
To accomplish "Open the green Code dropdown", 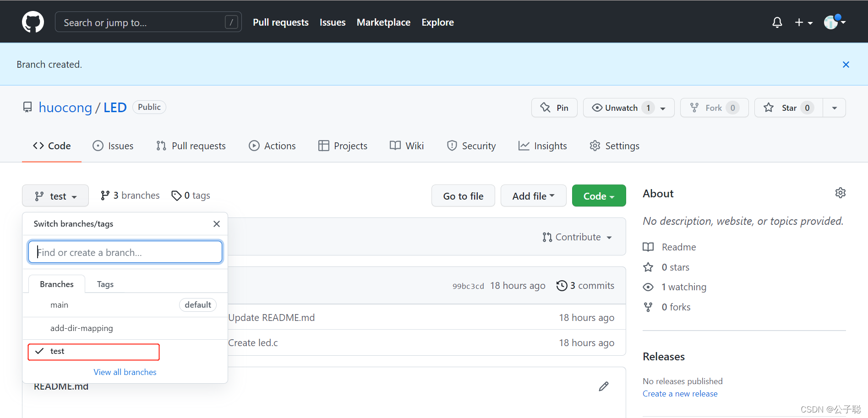I will tap(599, 196).
